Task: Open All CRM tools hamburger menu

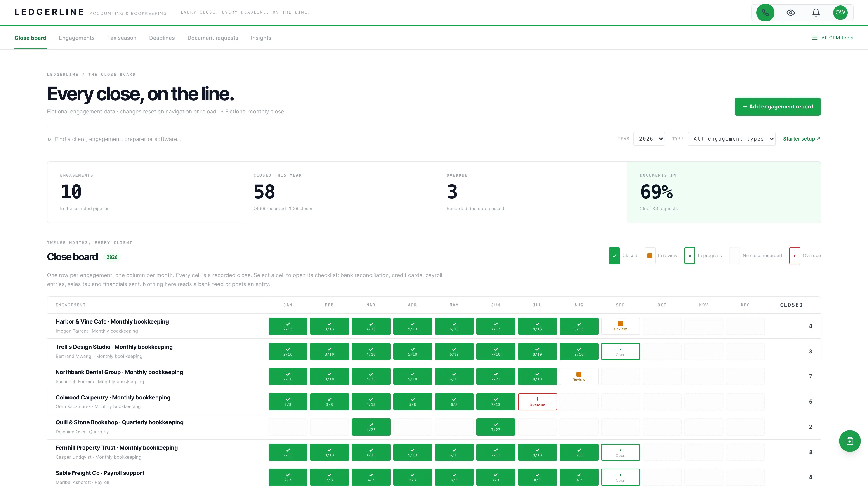Action: click(x=833, y=38)
